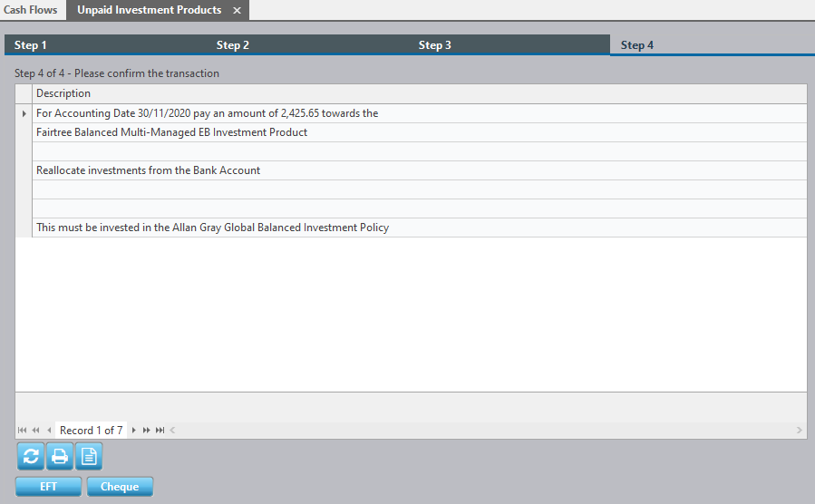Open Step 1 of the wizard
815x504 pixels.
(105, 45)
